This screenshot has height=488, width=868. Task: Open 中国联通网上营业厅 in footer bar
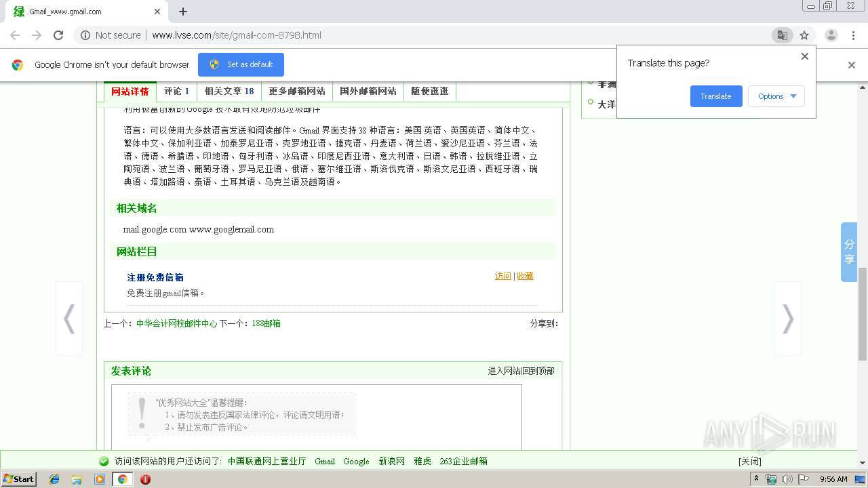pyautogui.click(x=267, y=461)
